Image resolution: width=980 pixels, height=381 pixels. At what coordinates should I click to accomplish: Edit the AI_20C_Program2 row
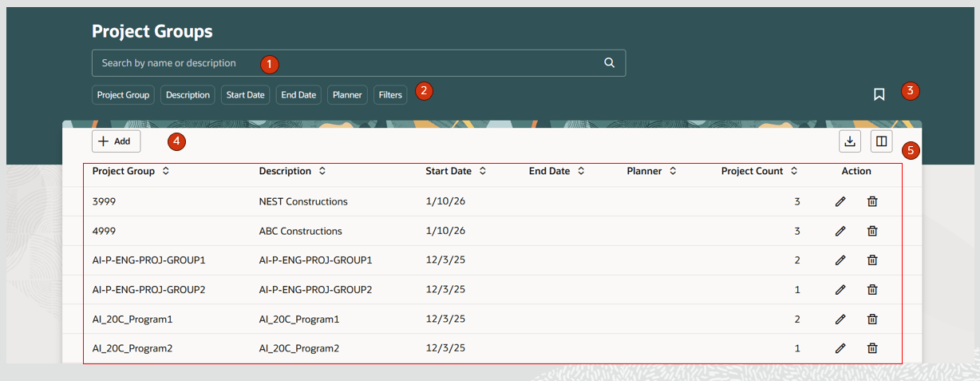coord(840,347)
